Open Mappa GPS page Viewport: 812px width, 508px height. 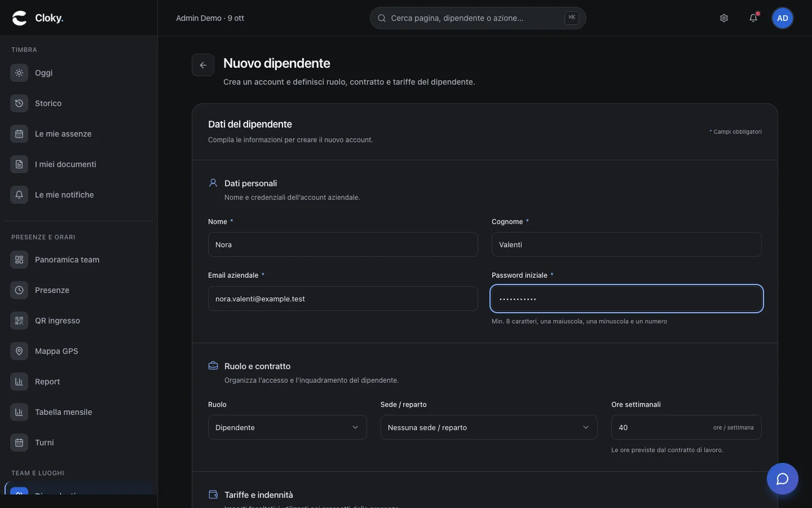[79, 351]
